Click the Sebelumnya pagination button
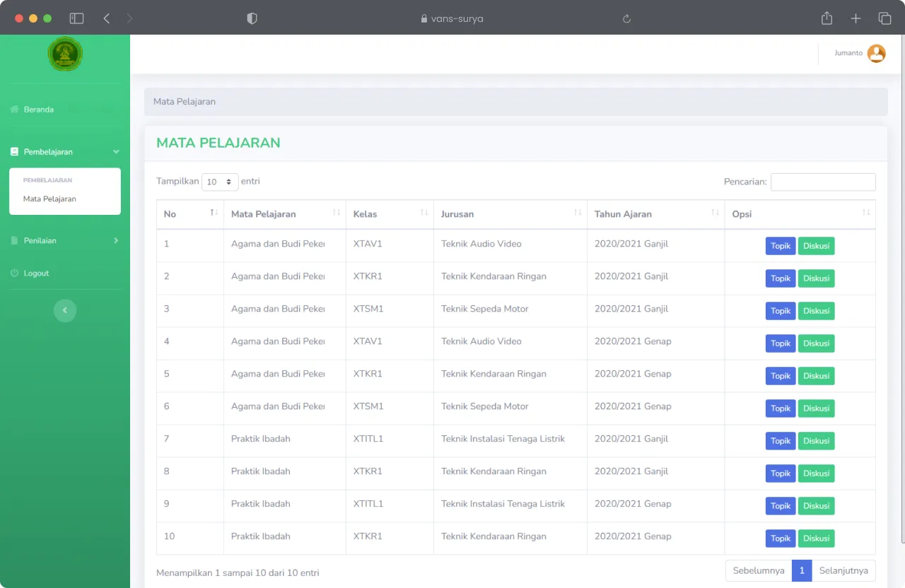905x588 pixels. (759, 570)
